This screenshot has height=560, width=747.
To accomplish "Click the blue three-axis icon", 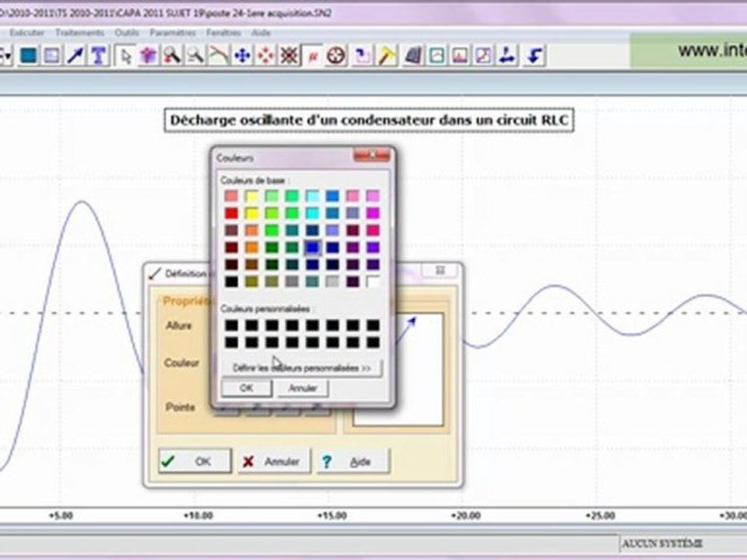I will tap(507, 56).
